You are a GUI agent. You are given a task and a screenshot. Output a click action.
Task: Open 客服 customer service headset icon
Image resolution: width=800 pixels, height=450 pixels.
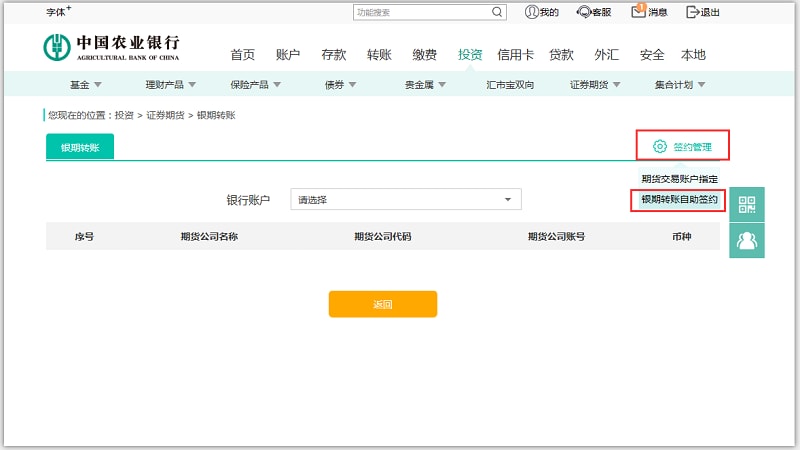(583, 12)
